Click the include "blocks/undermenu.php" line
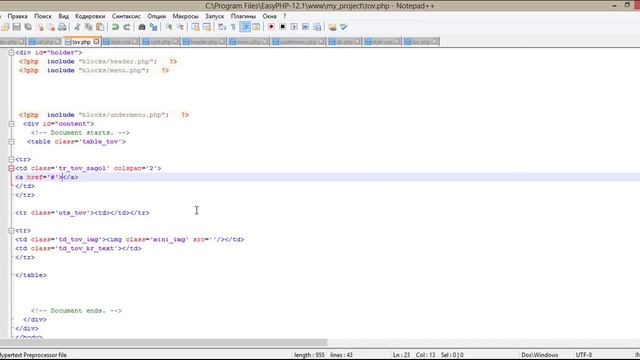Viewport: 640px width, 360px height. tap(104, 115)
